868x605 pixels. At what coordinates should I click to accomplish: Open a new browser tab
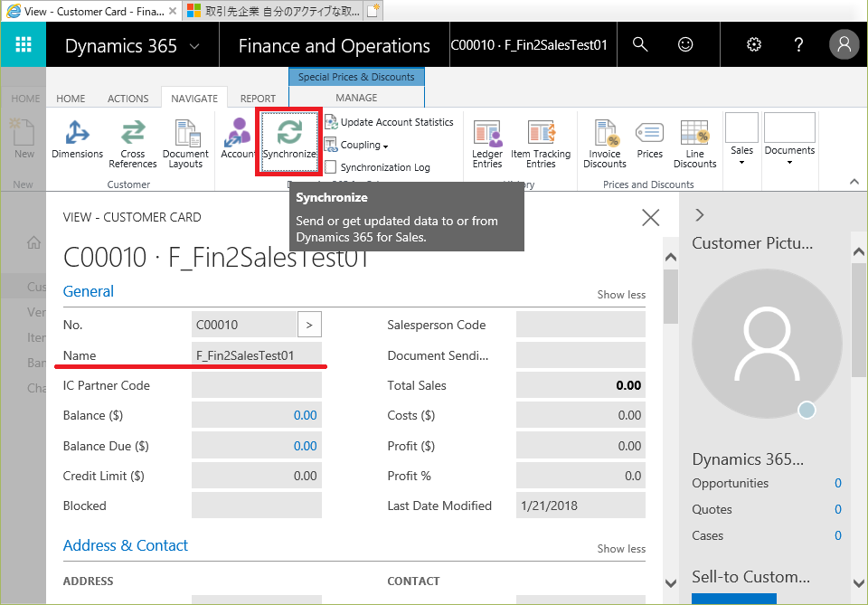(x=373, y=11)
